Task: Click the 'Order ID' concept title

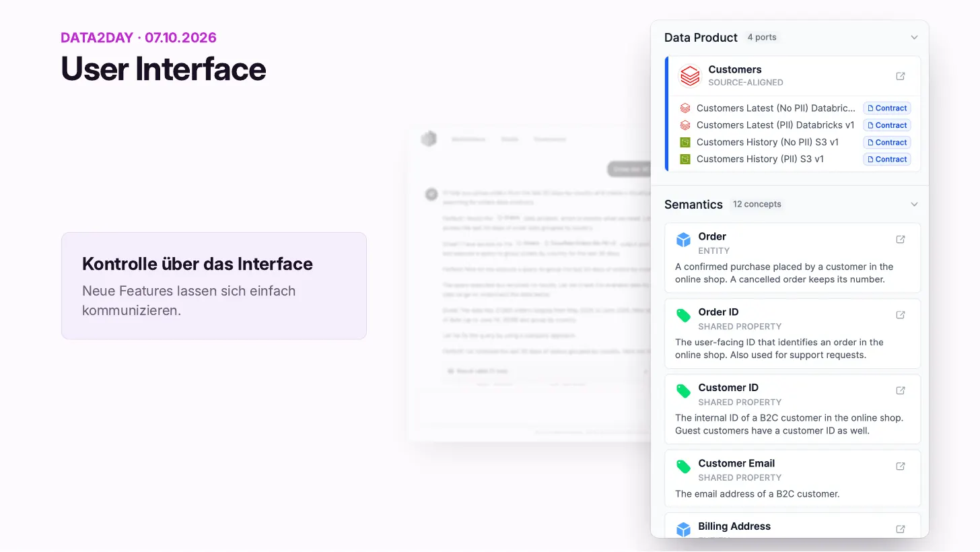Action: click(718, 312)
